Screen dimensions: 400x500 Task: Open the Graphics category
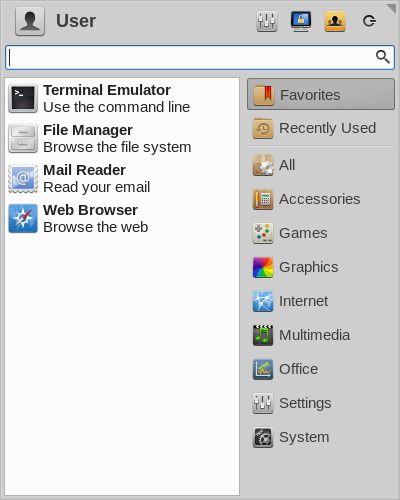click(x=321, y=267)
